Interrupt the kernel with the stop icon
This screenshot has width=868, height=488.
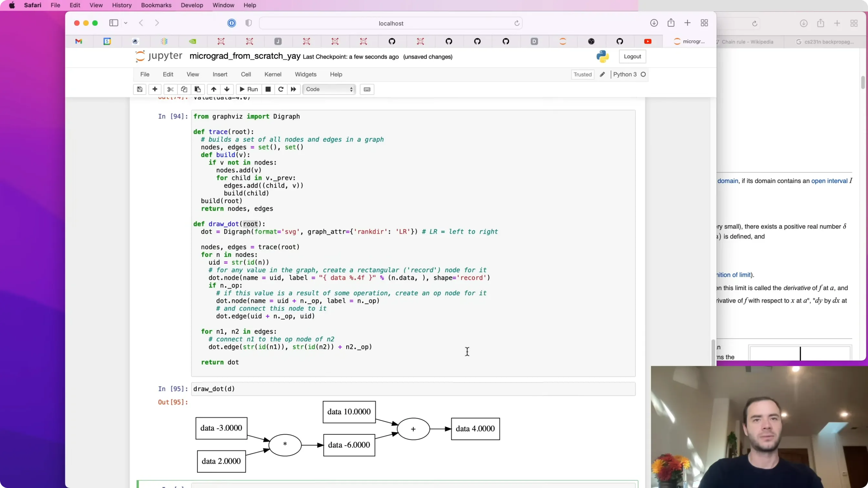[268, 89]
